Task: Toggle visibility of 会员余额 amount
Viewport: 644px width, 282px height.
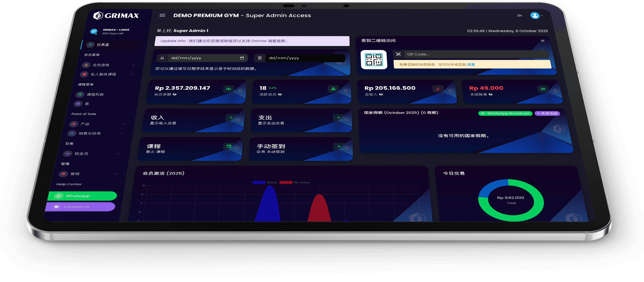Action: (x=175, y=94)
